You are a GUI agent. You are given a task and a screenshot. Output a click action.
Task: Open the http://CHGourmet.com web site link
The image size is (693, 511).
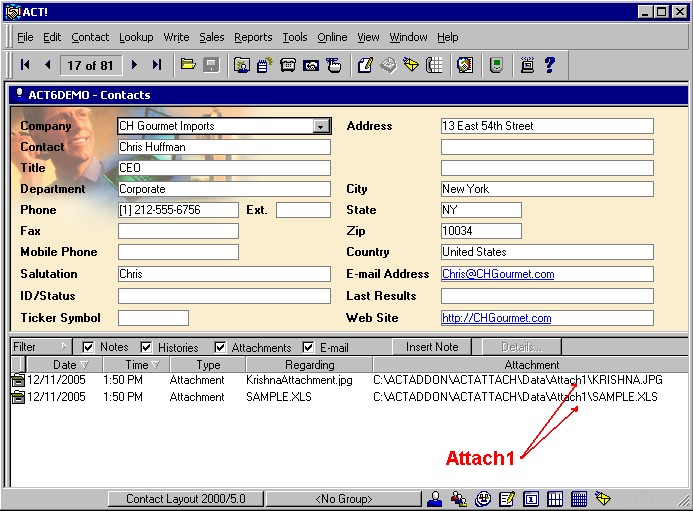tap(496, 318)
